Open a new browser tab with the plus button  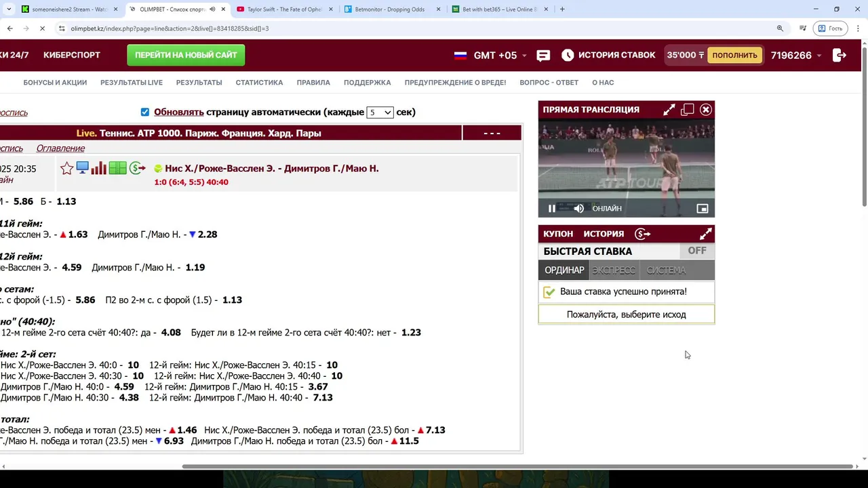(x=562, y=9)
